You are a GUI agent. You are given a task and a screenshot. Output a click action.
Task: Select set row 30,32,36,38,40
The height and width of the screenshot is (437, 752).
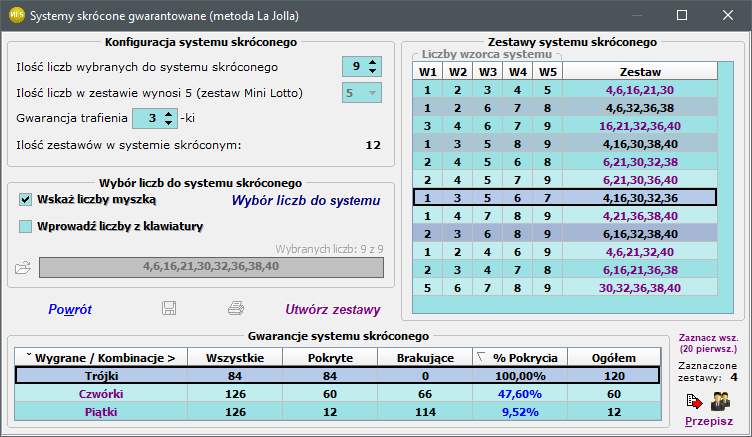click(x=565, y=288)
